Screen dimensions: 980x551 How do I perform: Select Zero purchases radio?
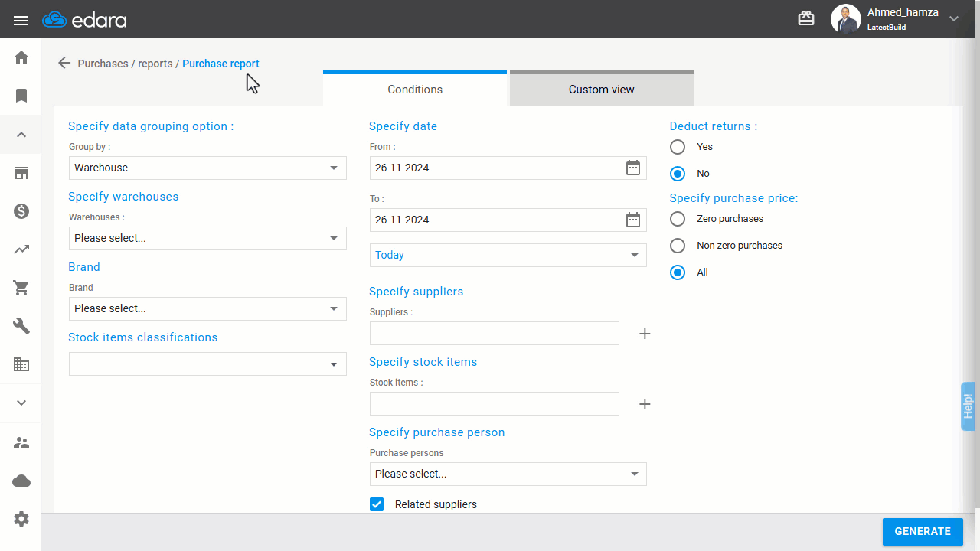click(678, 218)
